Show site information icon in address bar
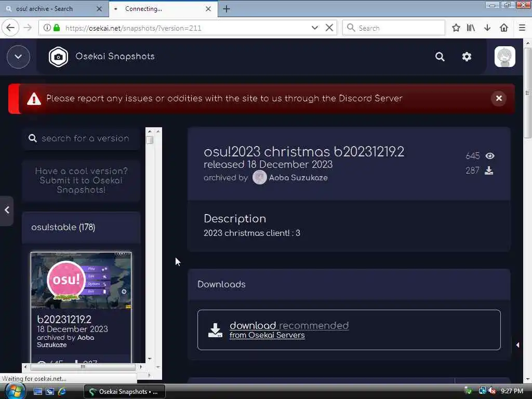The height and width of the screenshot is (399, 532). click(47, 28)
